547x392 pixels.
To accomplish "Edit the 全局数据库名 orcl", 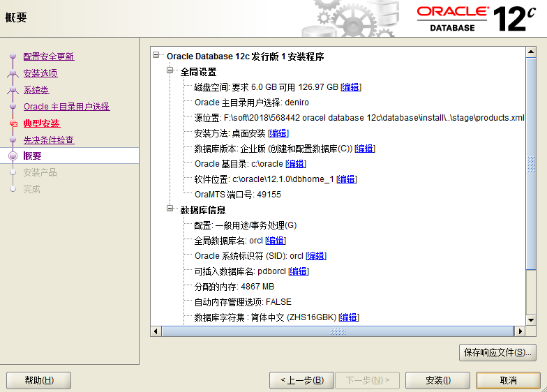I will (x=275, y=241).
